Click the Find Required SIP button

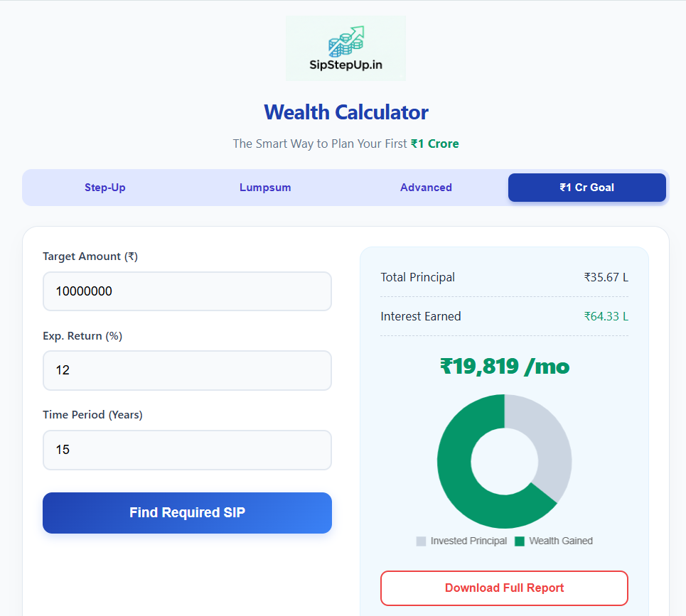tap(187, 512)
